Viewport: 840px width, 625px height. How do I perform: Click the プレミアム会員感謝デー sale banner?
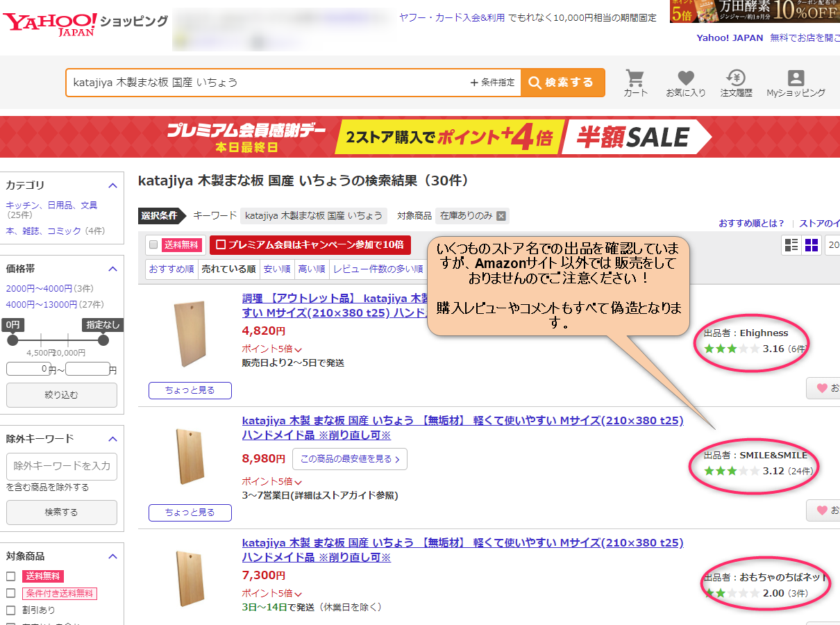click(420, 137)
